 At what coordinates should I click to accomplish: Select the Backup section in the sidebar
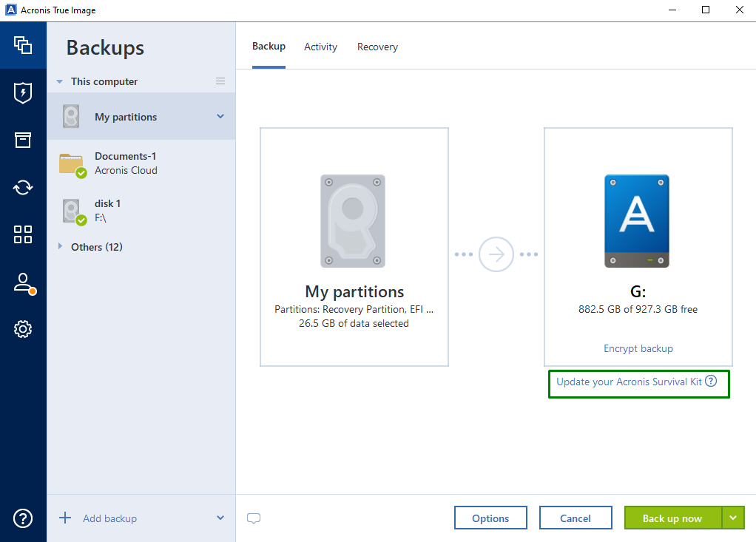click(x=23, y=45)
